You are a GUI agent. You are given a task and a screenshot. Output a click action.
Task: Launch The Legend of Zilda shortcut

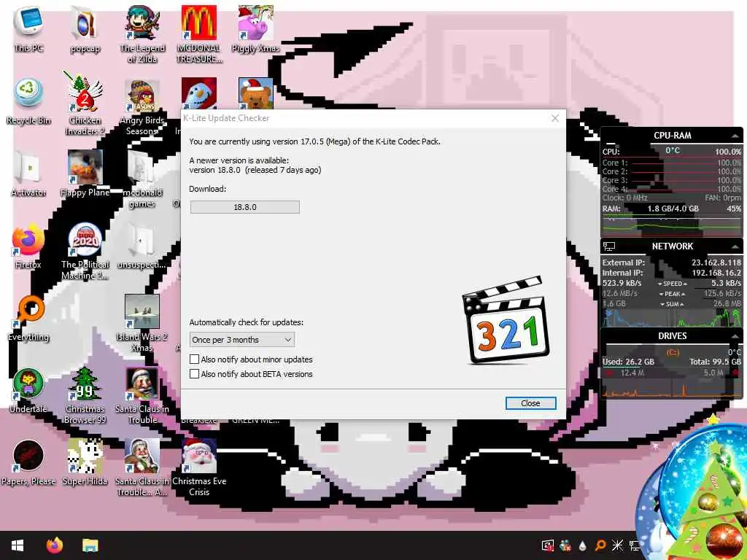coord(142,34)
